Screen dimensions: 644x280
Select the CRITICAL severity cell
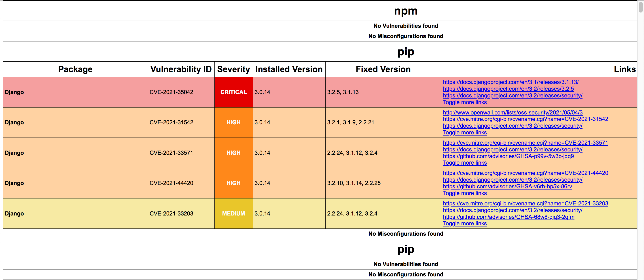(x=233, y=92)
